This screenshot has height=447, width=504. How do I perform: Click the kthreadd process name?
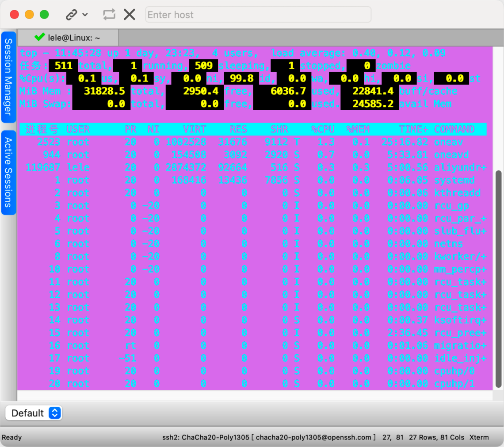tap(457, 193)
